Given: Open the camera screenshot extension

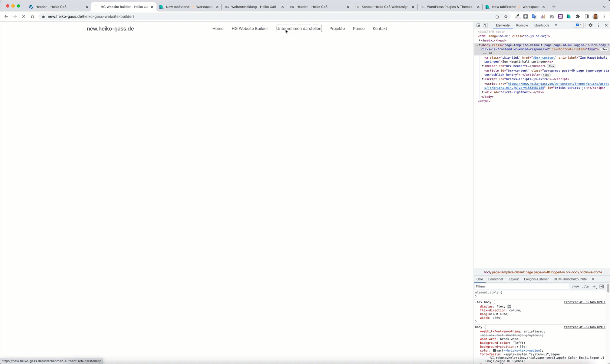Looking at the screenshot, I should click(552, 17).
